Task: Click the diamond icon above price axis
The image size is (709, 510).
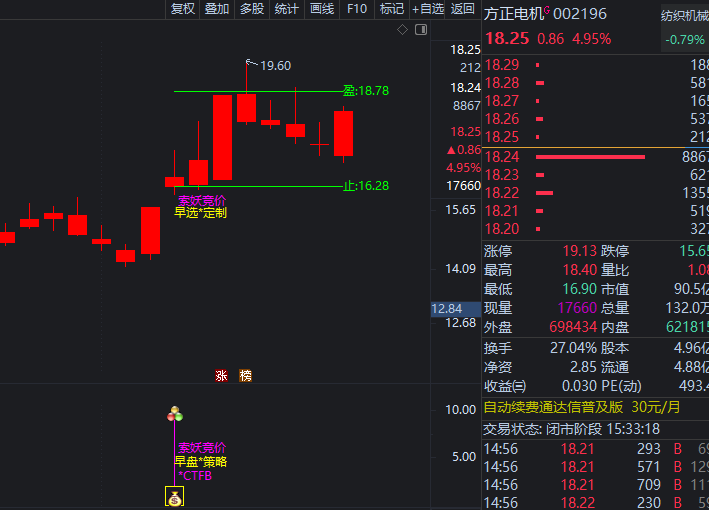Action: 403,30
